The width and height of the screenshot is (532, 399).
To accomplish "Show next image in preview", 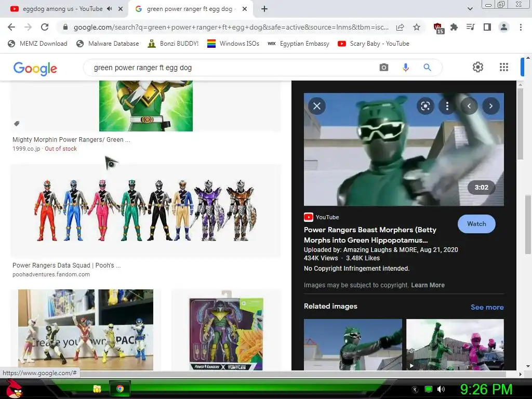I will [490, 106].
